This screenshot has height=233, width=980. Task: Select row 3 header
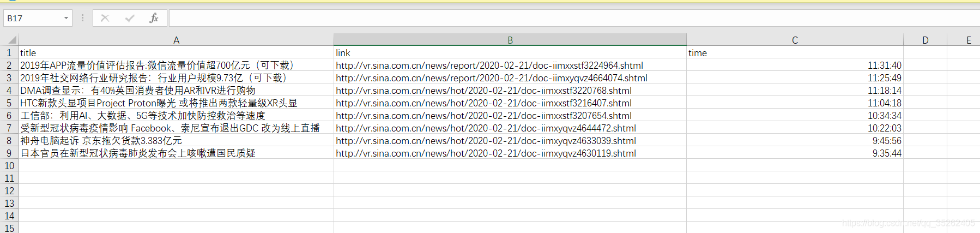point(9,78)
